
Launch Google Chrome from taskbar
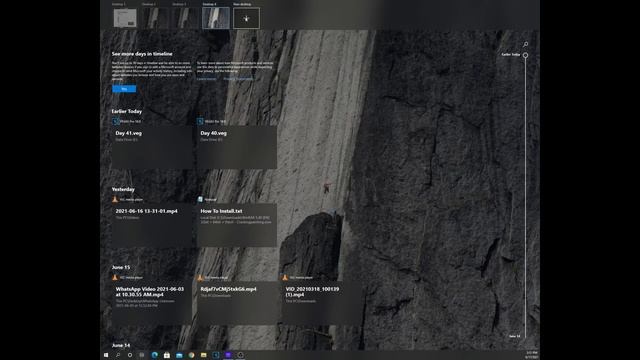191,355
